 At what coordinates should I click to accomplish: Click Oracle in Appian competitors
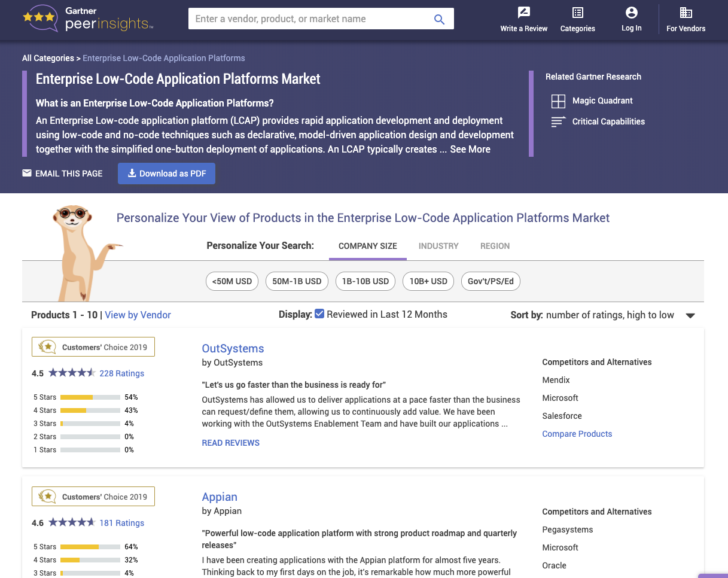point(554,565)
